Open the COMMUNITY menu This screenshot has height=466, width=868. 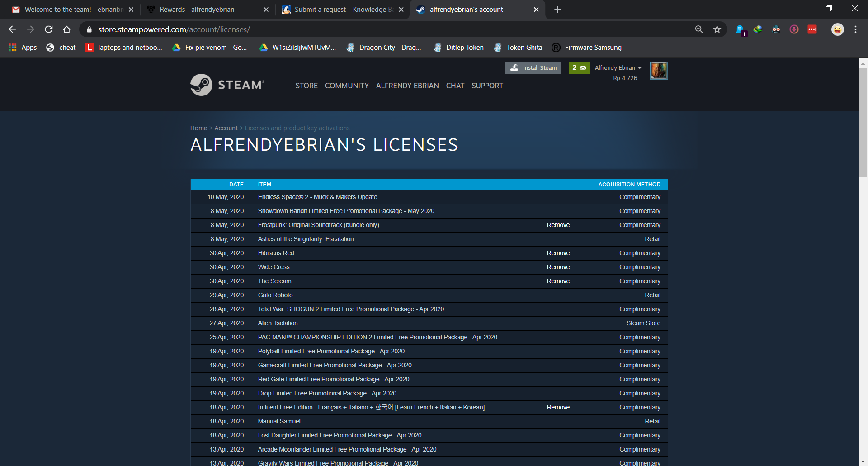coord(347,86)
